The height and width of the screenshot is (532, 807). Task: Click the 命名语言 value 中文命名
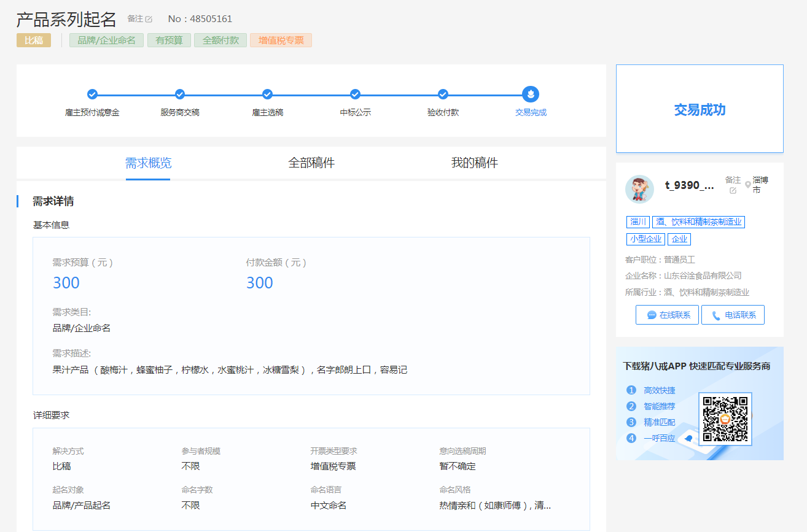[x=329, y=506]
